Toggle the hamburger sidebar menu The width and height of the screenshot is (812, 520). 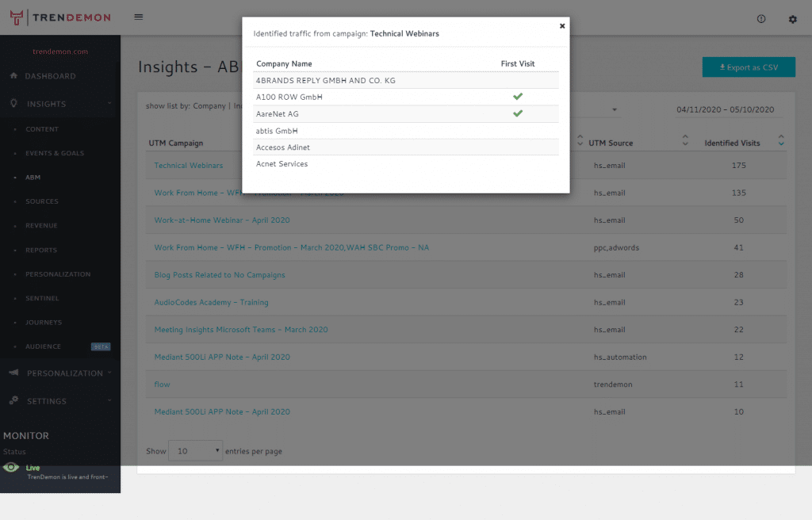(x=138, y=17)
